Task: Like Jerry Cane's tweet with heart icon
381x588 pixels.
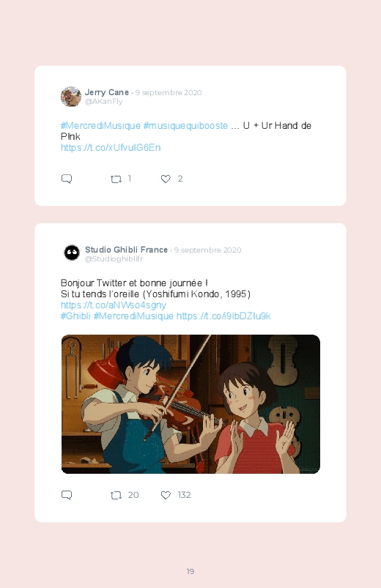Action: click(x=166, y=179)
